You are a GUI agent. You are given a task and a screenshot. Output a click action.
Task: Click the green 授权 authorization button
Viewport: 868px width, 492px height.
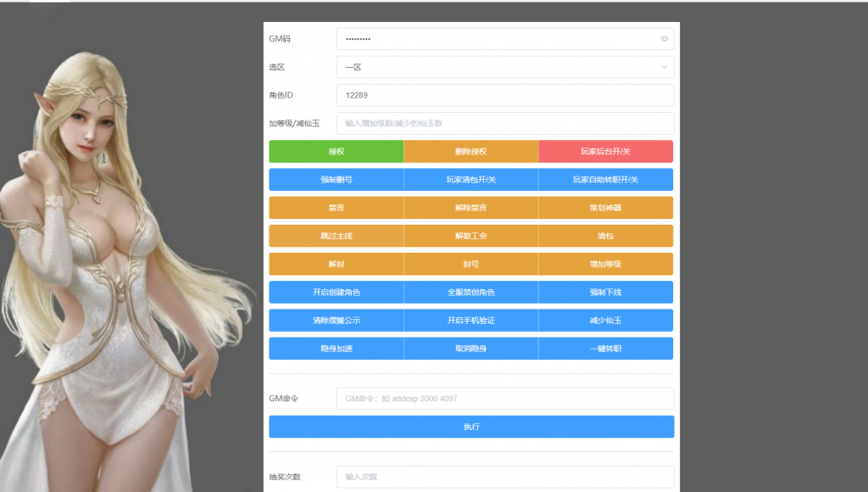(336, 151)
